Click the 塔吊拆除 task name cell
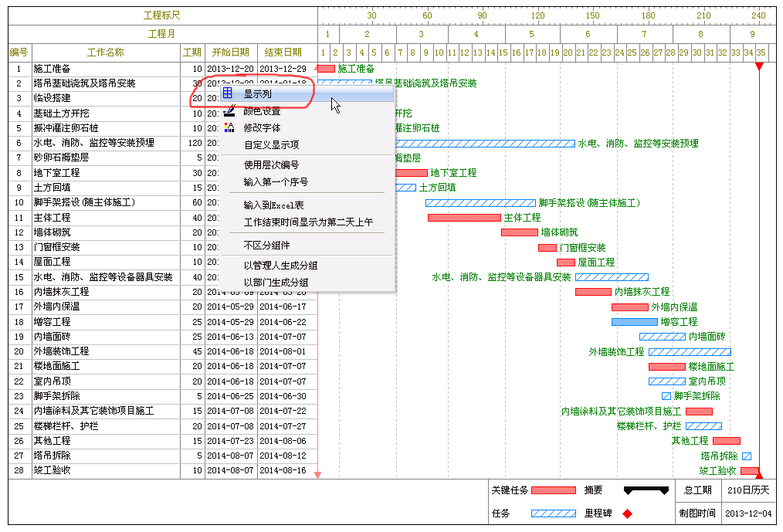The image size is (783, 532). click(106, 456)
